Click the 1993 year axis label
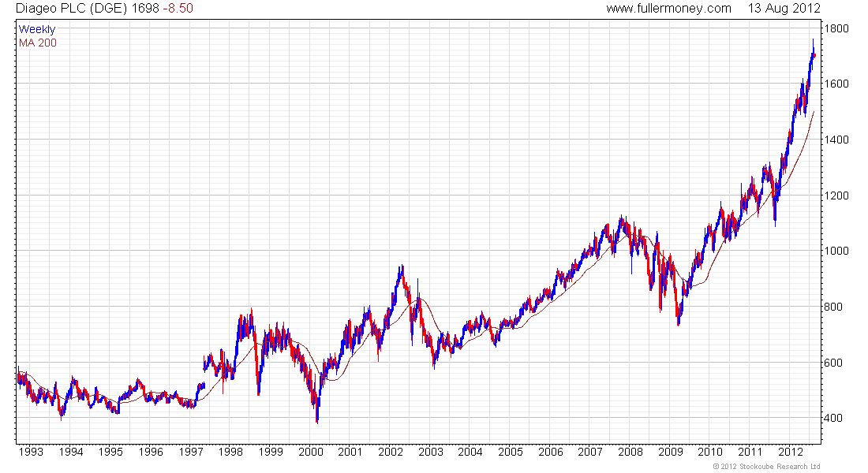This screenshot has height=473, width=868. pos(31,452)
